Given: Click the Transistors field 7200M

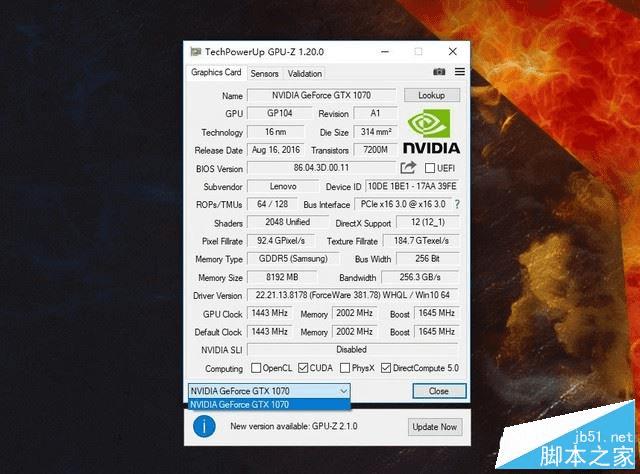Looking at the screenshot, I should [x=375, y=150].
